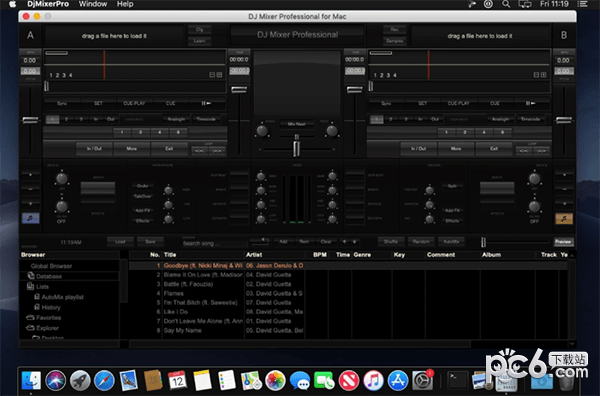Image resolution: width=600 pixels, height=396 pixels.
Task: Click the Random button
Action: coord(421,241)
